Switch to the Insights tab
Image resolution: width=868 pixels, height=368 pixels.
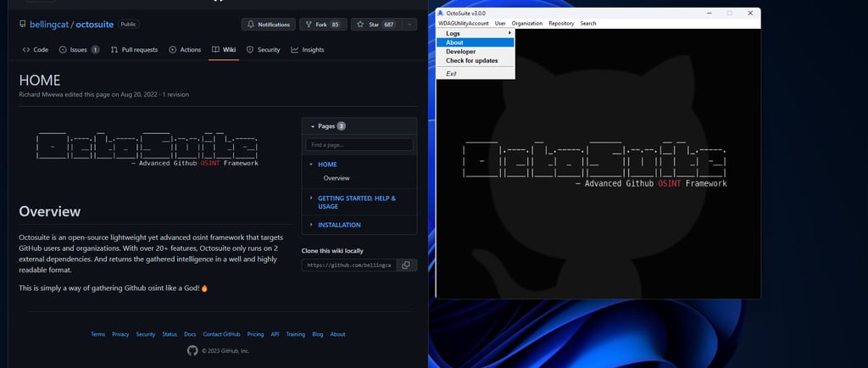307,50
